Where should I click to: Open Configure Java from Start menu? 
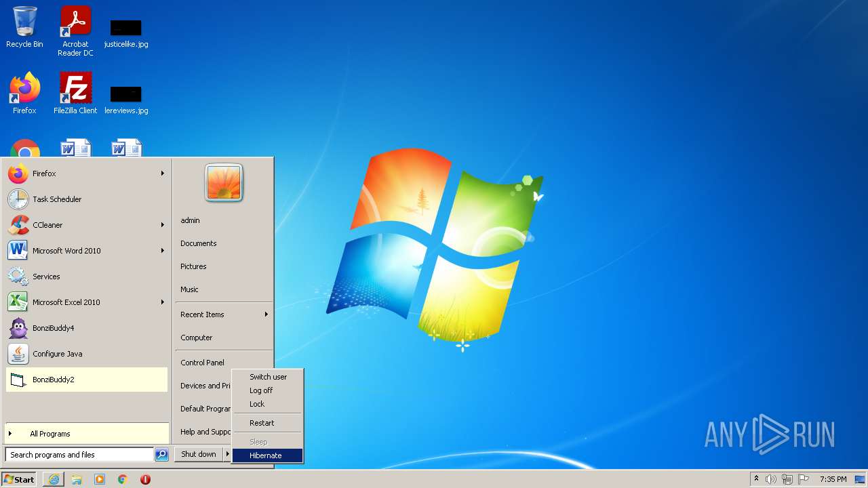click(86, 354)
